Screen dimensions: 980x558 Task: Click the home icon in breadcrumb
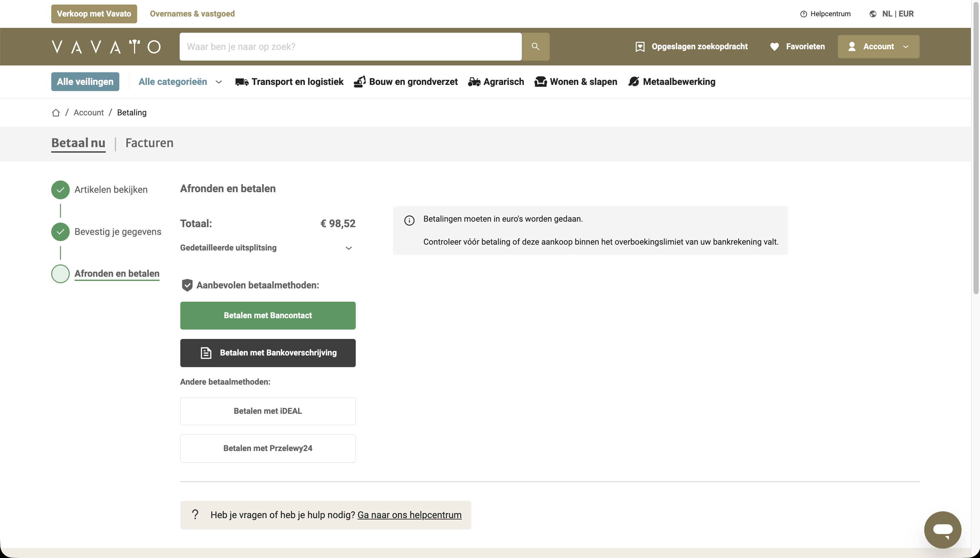[56, 113]
